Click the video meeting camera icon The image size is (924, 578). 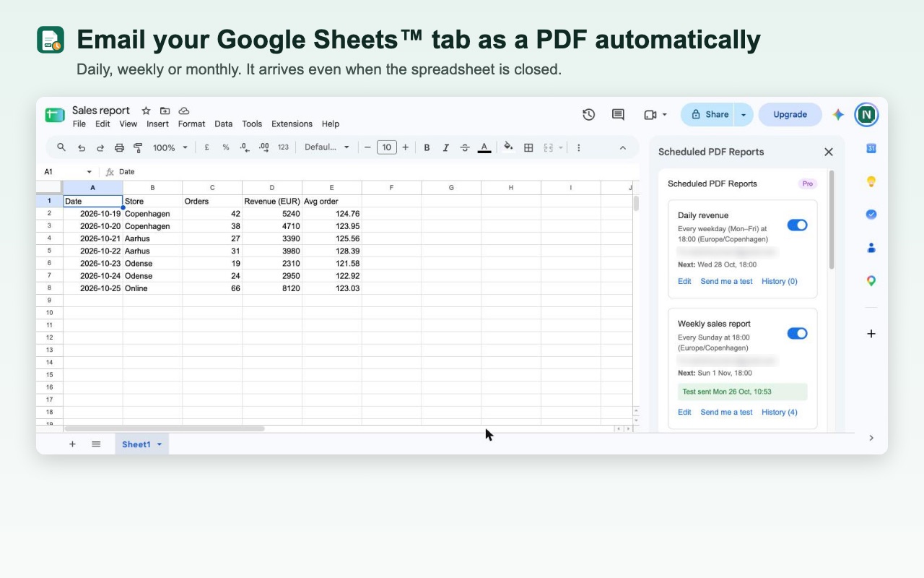point(650,114)
